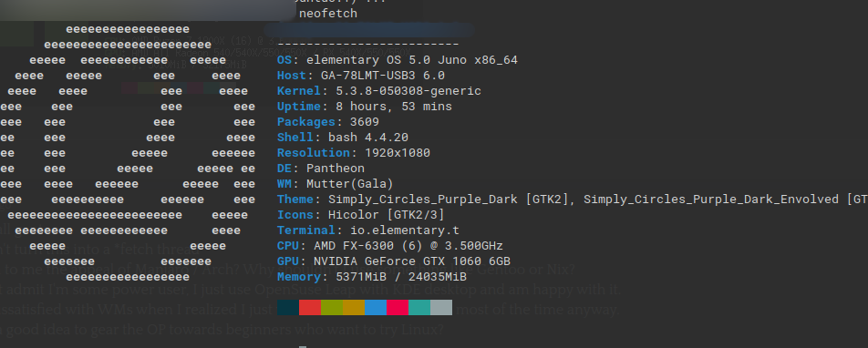Click the light gray color block
Viewport: 868px width, 348px height.
(x=441, y=308)
